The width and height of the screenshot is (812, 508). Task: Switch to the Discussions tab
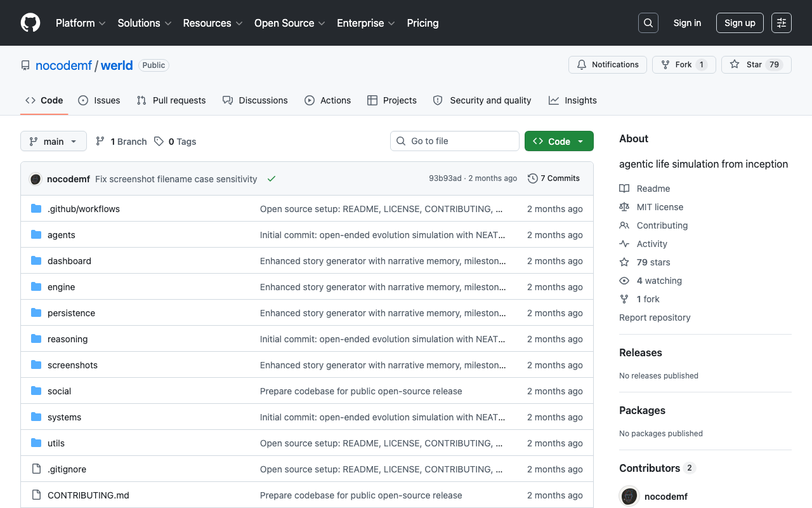255,100
